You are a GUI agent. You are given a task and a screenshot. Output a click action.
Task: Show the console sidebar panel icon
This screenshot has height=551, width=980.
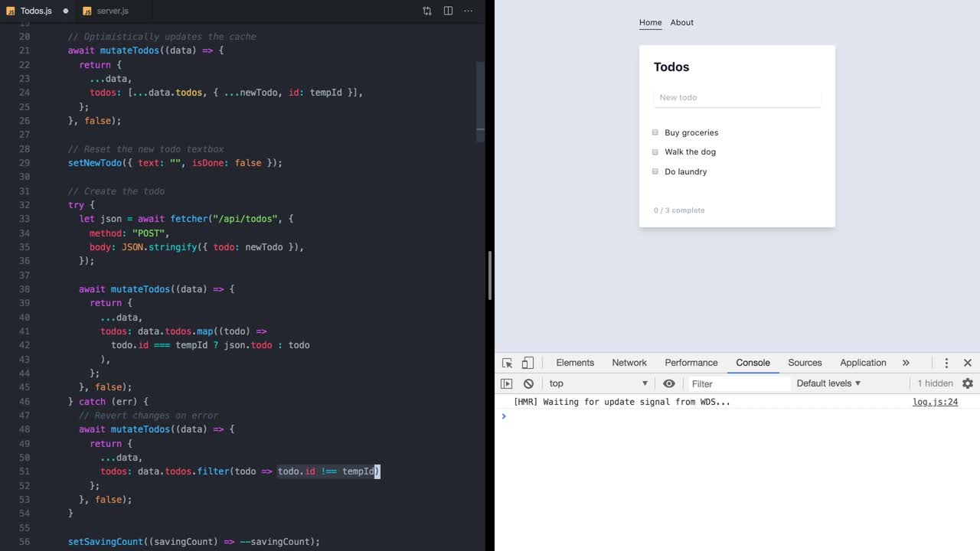[x=506, y=383]
